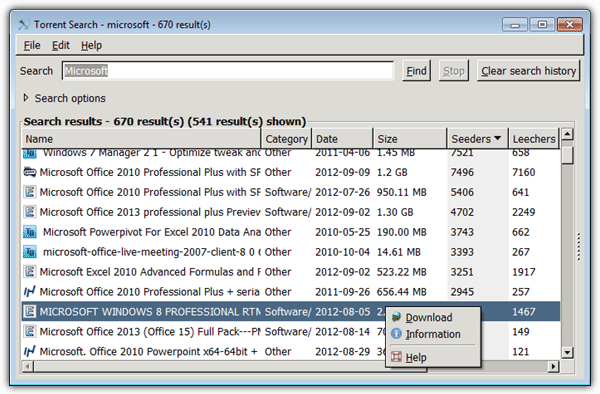Click date cell 2012-07-26

pyautogui.click(x=342, y=192)
